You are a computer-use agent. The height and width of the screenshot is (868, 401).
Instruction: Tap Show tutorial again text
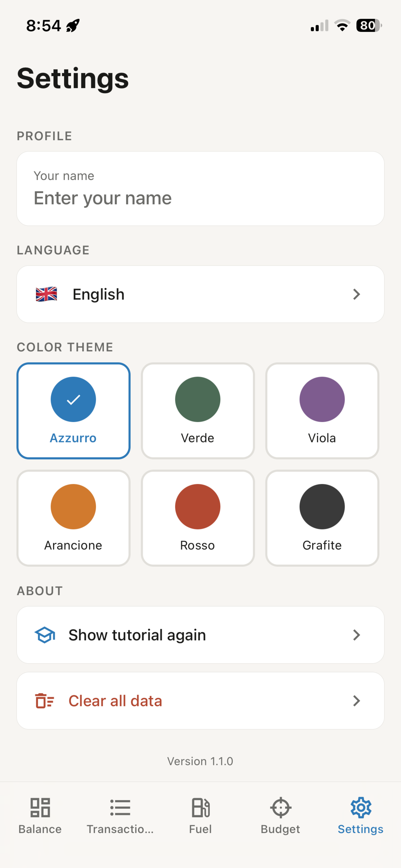[137, 635]
